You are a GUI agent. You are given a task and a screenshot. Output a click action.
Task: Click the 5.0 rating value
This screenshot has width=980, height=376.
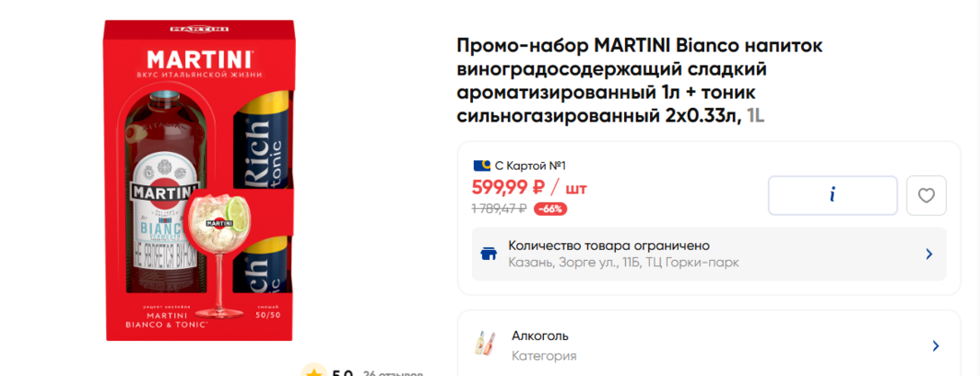[x=343, y=372]
